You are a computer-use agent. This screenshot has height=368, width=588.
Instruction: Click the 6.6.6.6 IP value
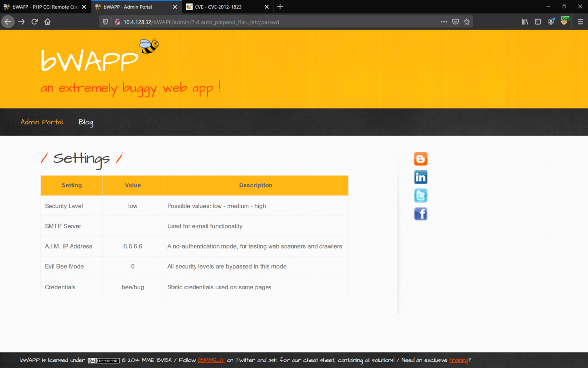133,246
